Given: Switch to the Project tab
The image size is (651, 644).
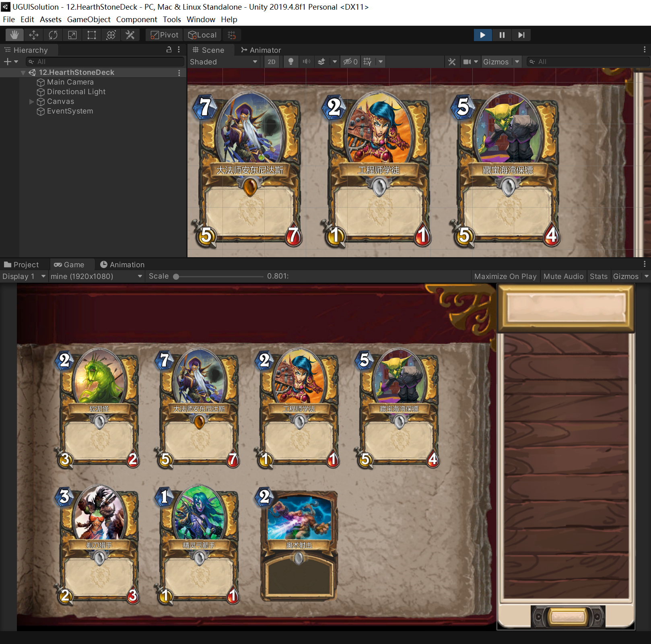Looking at the screenshot, I should point(22,264).
